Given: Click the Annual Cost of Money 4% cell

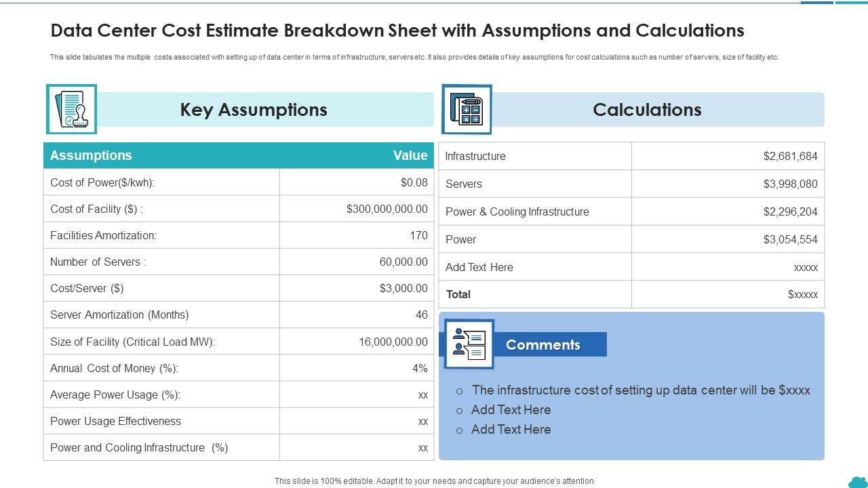Looking at the screenshot, I should click(x=420, y=368).
